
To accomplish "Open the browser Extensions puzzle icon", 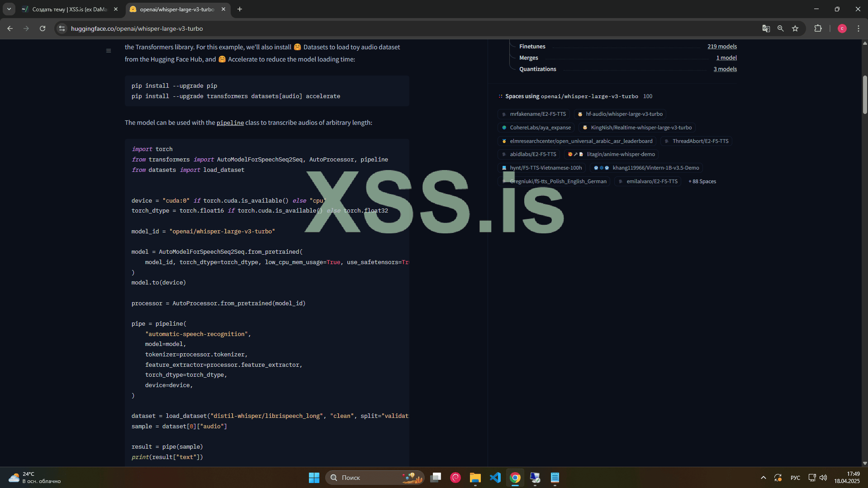I will coord(818,28).
